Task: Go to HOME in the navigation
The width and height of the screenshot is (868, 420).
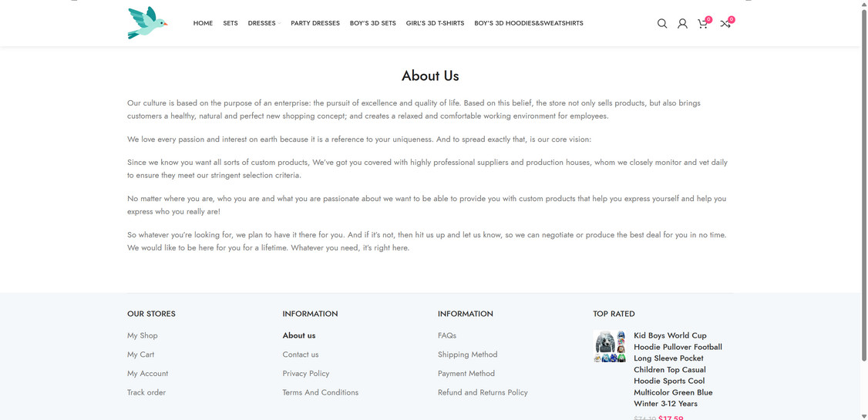Action: (x=203, y=23)
